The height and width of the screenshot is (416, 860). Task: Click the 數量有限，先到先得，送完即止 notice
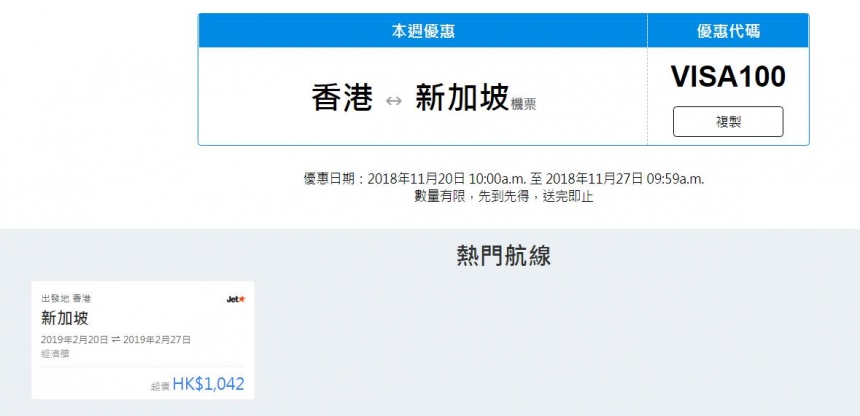(x=503, y=196)
